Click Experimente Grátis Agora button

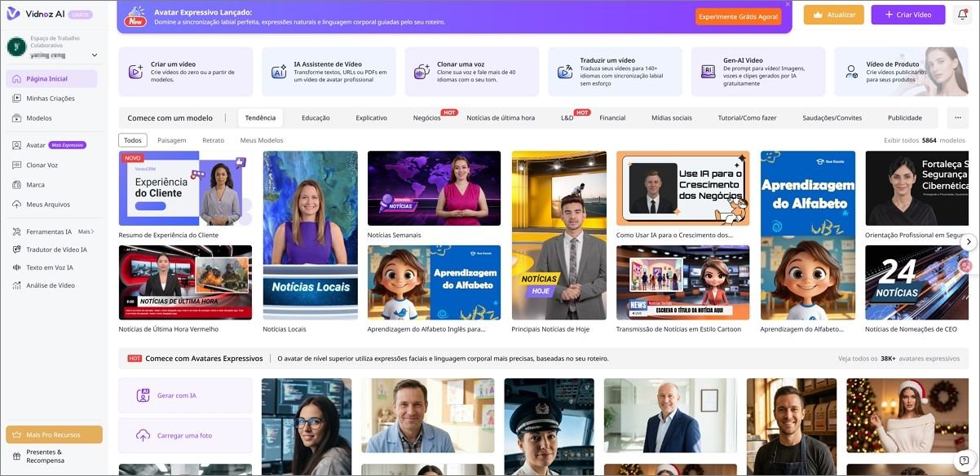point(737,17)
